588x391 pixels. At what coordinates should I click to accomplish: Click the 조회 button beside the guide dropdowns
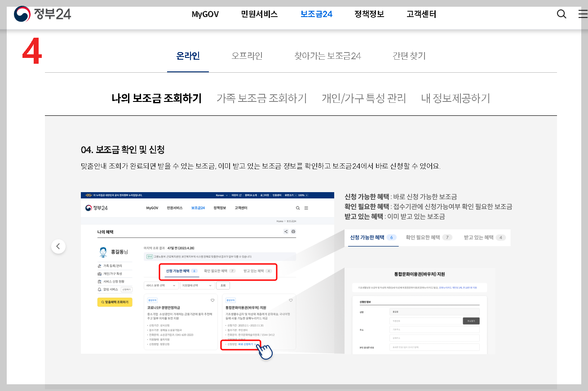click(223, 286)
